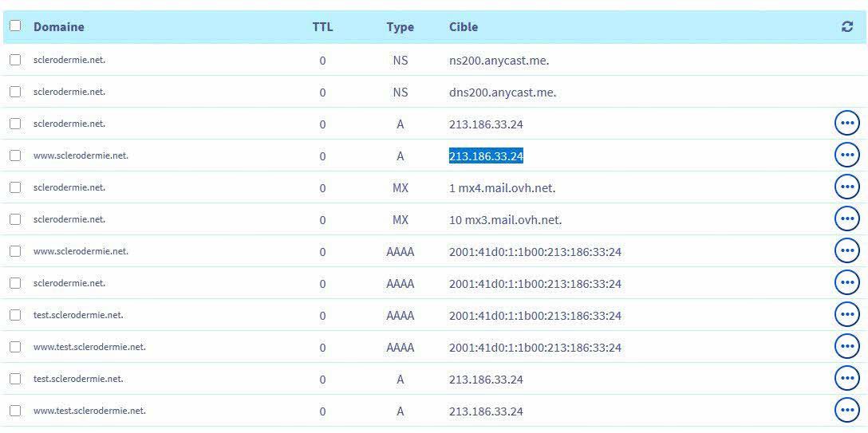868x433 pixels.
Task: Expand options for sclerodermie.net AAAA record
Action: pos(846,283)
